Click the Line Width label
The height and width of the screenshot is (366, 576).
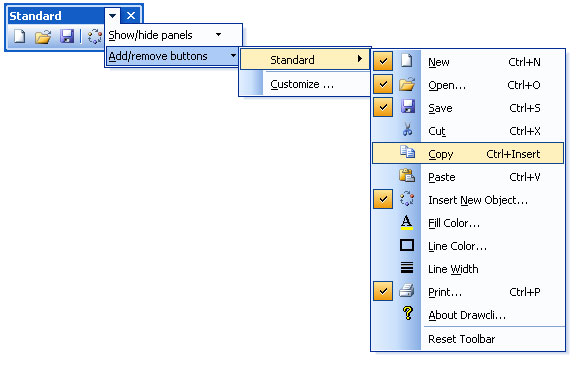(x=453, y=269)
